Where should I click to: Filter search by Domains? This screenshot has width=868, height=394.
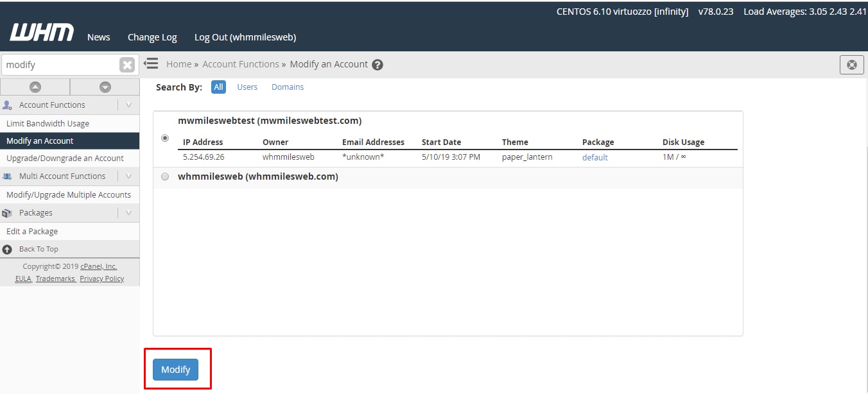pyautogui.click(x=288, y=87)
